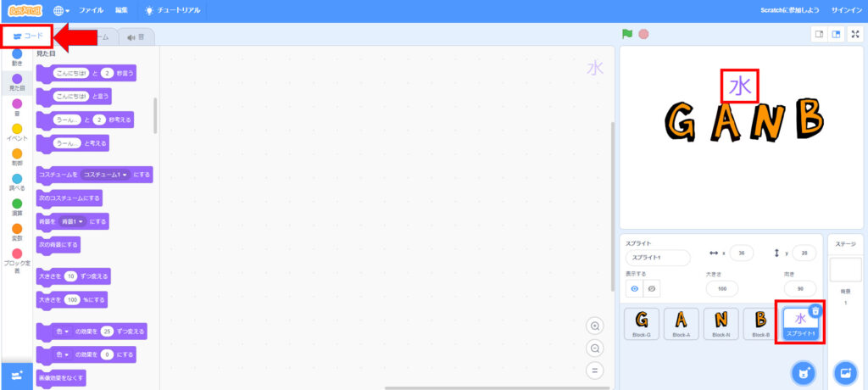Screen dimensions: 868x390
Task: Select the 調べる block category
Action: click(x=17, y=182)
